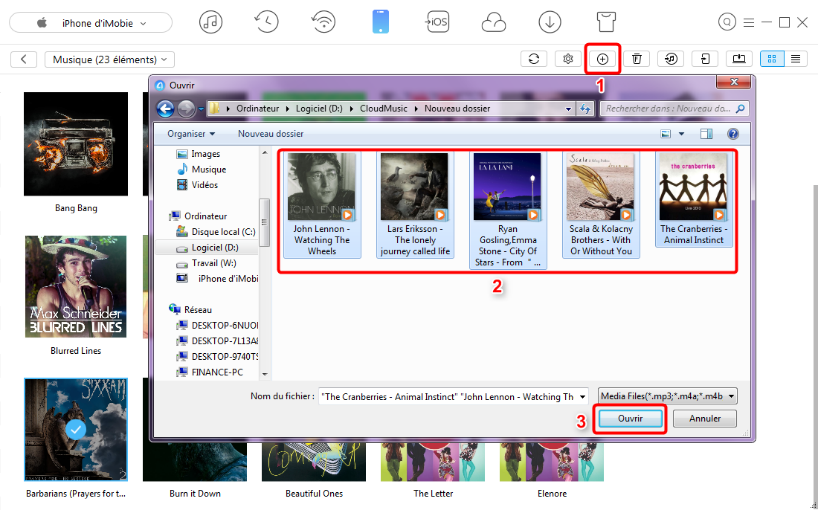Viewport: 818px width, 510px height.
Task: Open the T-shirt skin icon
Action: pyautogui.click(x=606, y=22)
